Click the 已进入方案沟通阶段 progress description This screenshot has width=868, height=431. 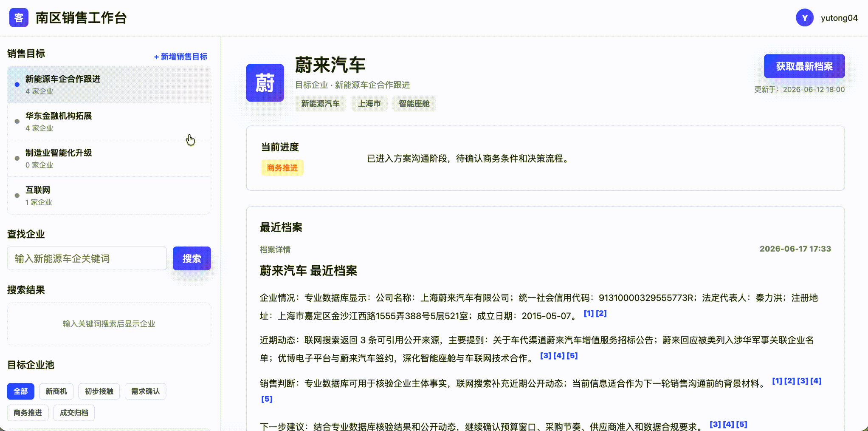pyautogui.click(x=469, y=159)
